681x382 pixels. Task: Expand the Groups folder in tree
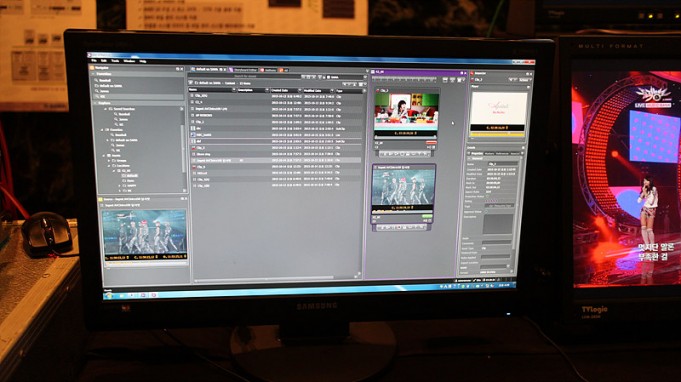109,160
